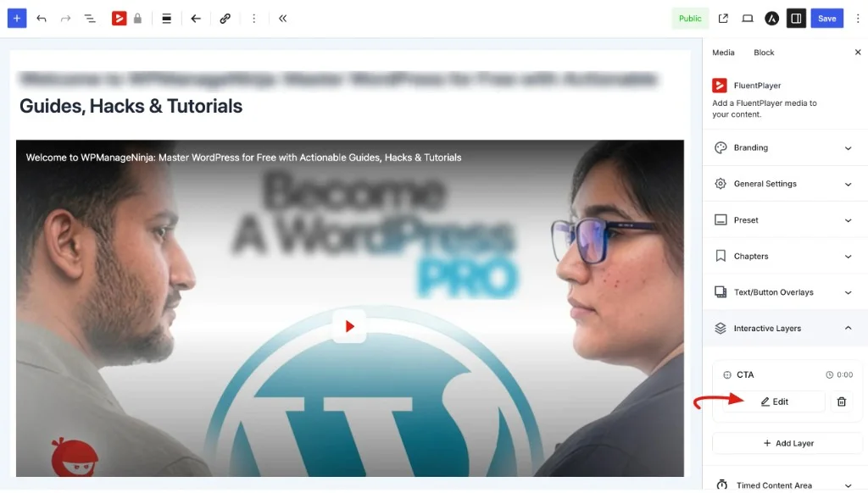The width and height of the screenshot is (868, 493).
Task: Expand the General Settings section
Action: tap(784, 184)
